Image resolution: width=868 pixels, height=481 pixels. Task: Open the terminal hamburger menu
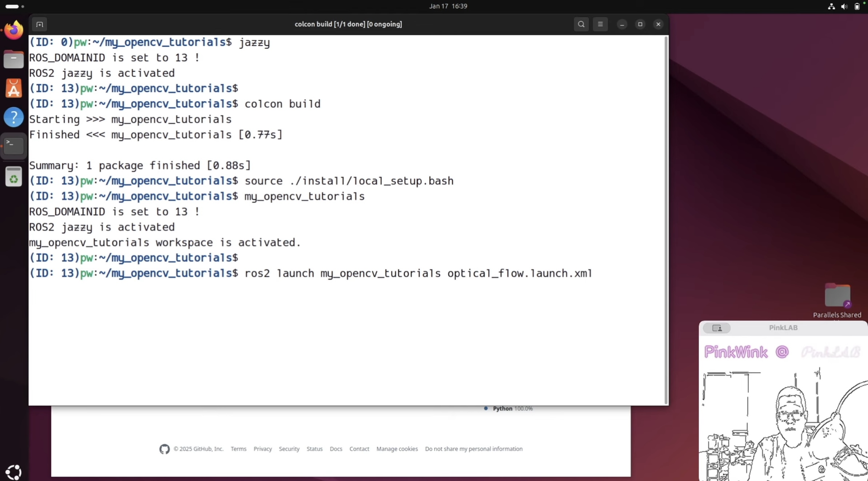click(600, 24)
